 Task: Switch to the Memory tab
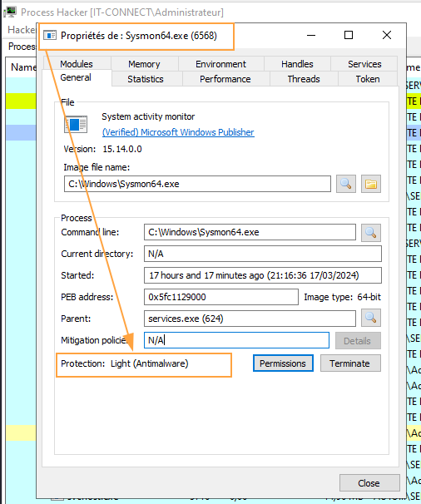point(144,64)
